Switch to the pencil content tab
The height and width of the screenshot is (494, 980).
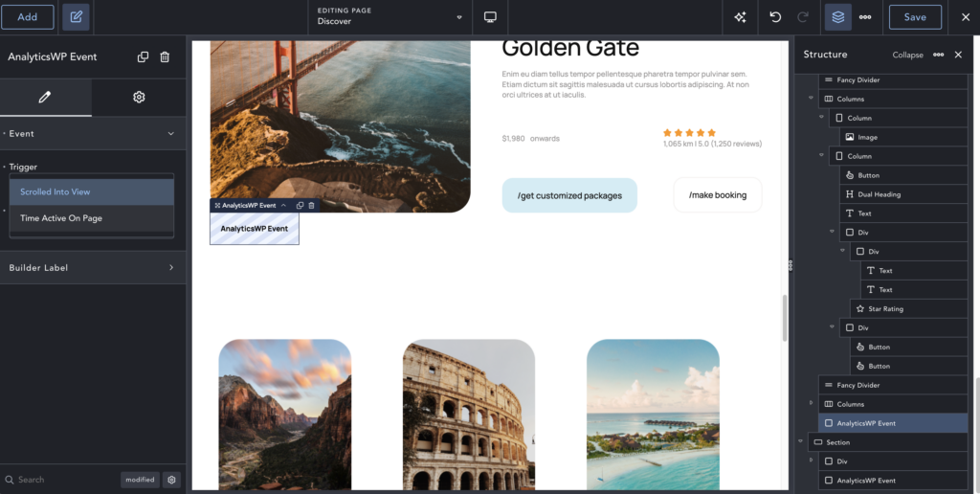[x=45, y=98]
